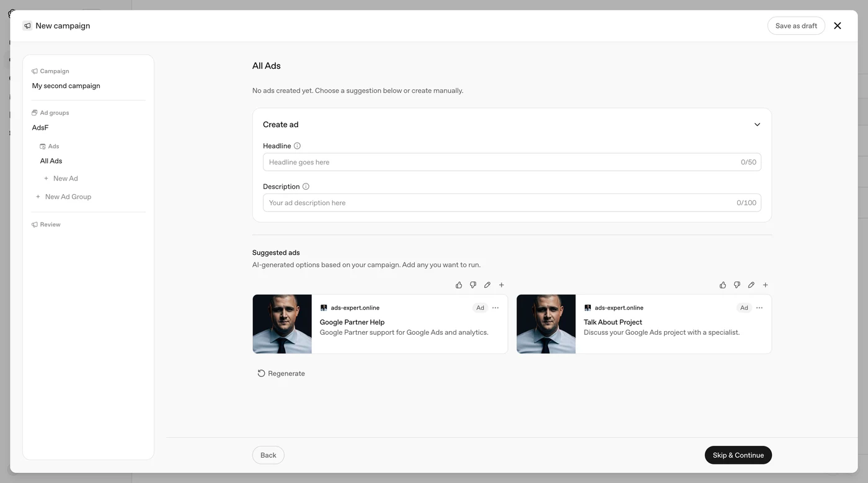Open more options on Talk About Project ad
Screen dimensions: 868x483
click(759, 308)
